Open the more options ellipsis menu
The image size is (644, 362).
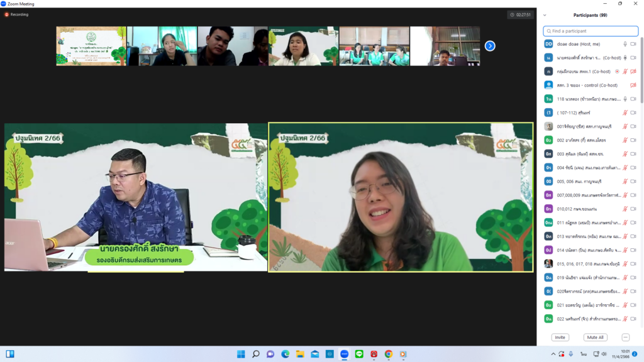coord(625,337)
